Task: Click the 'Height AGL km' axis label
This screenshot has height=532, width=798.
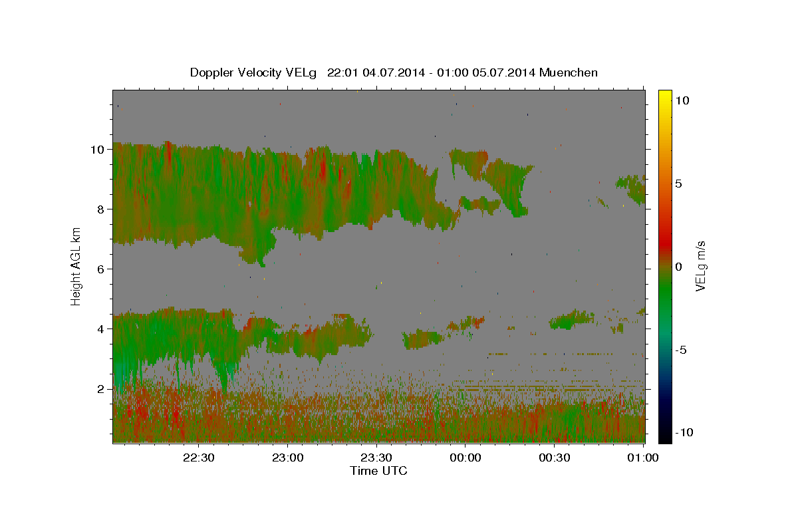Action: (76, 267)
